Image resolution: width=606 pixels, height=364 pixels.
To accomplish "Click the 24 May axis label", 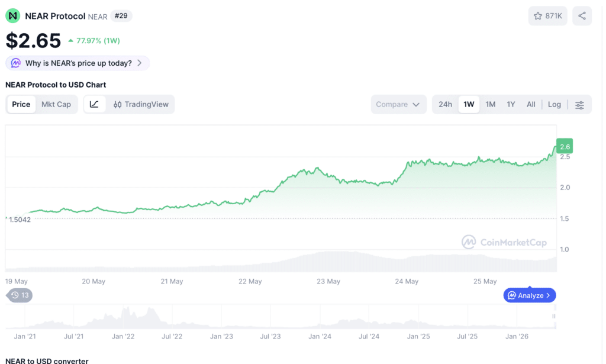I will tap(407, 281).
